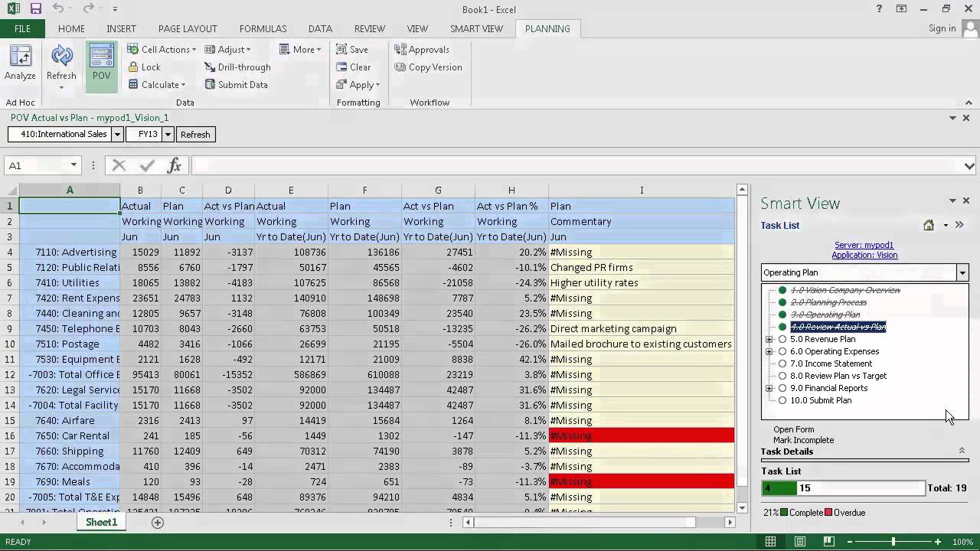Expand the 9.0 Financial Reports task
980x551 pixels.
pos(769,388)
